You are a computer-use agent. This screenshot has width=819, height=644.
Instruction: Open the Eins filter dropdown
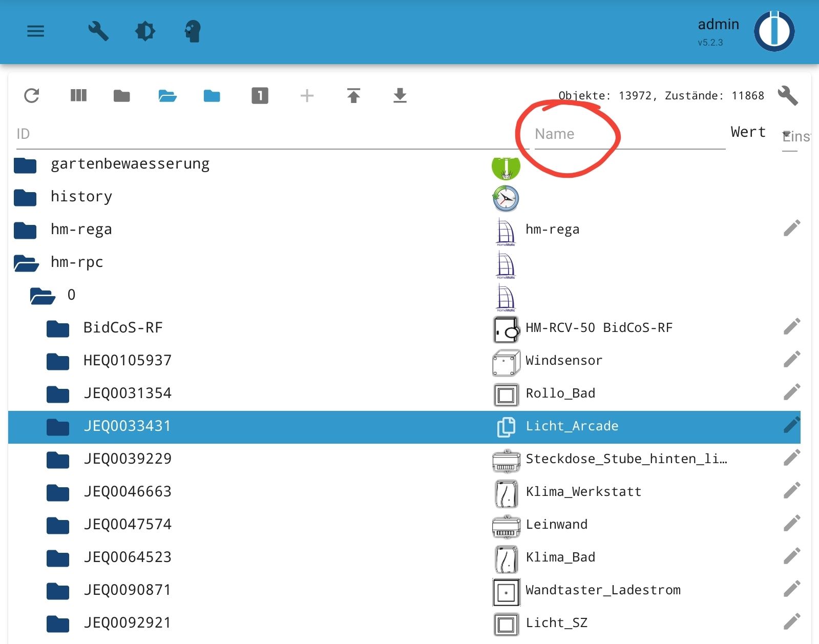tap(790, 136)
